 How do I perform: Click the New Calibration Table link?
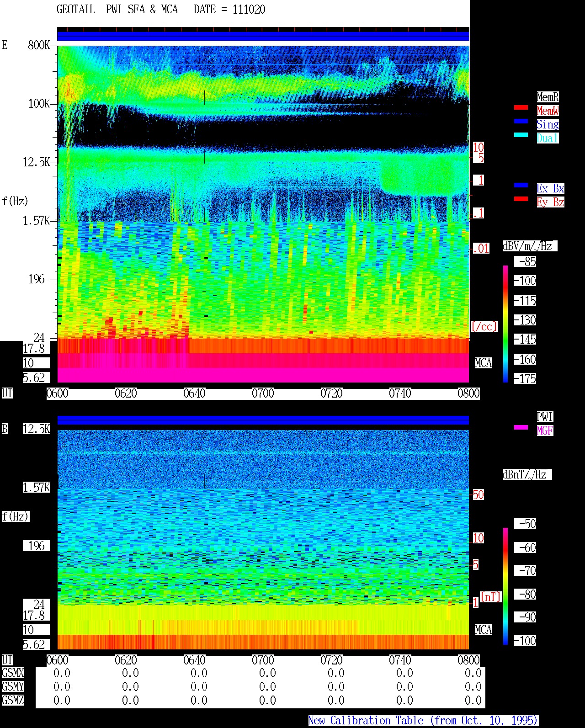[x=423, y=721]
